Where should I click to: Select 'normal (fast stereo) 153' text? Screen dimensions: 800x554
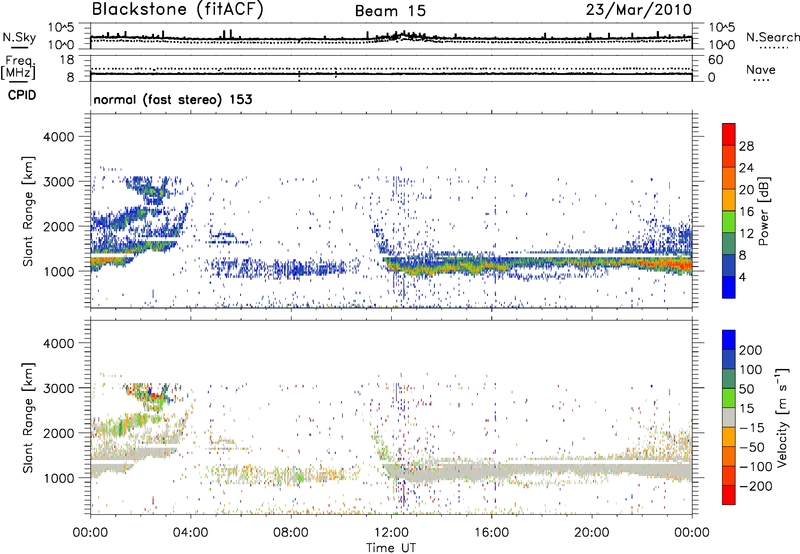[173, 99]
